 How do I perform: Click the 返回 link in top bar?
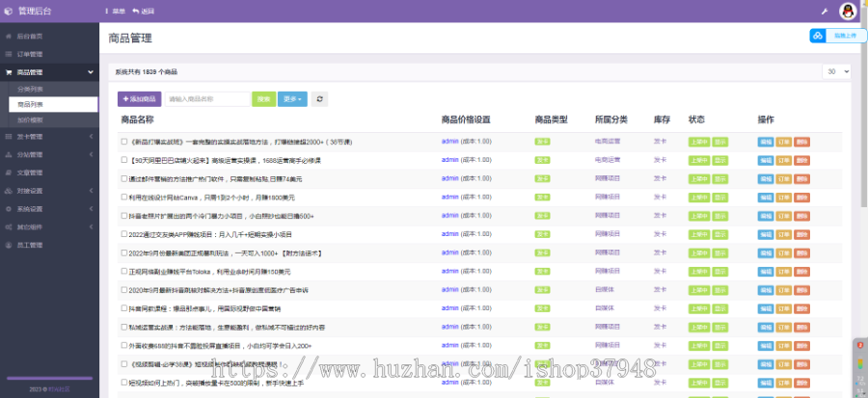tap(144, 11)
